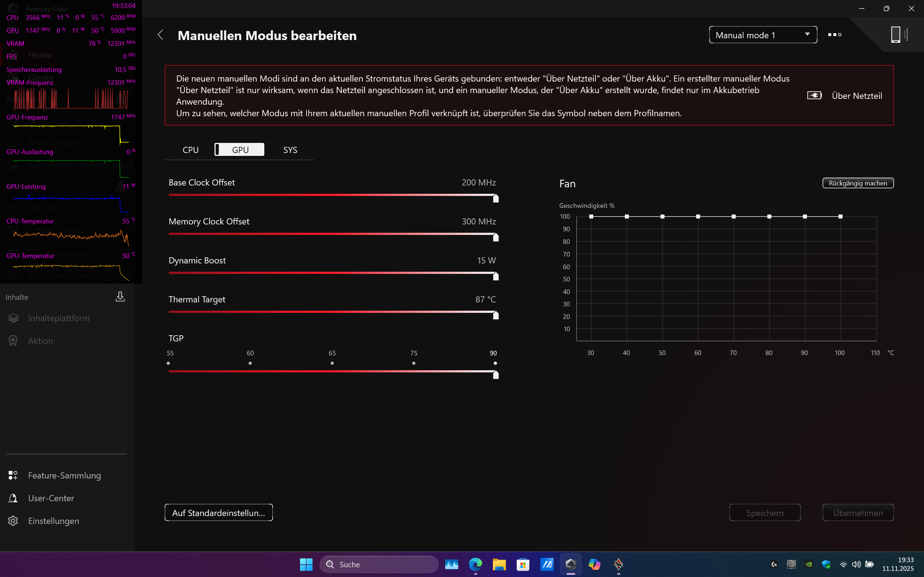Click the Base Clock Offset slider handle
This screenshot has height=577, width=924.
[x=496, y=198]
